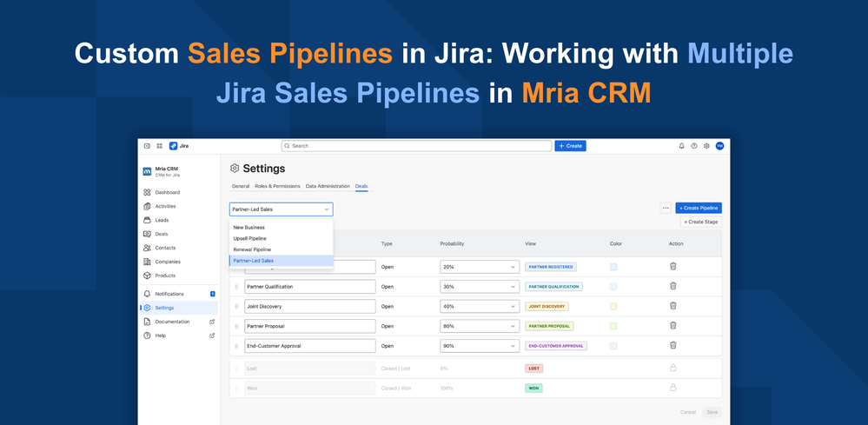Click the End-Customer Approval name field
This screenshot has width=868, height=425.
click(310, 346)
